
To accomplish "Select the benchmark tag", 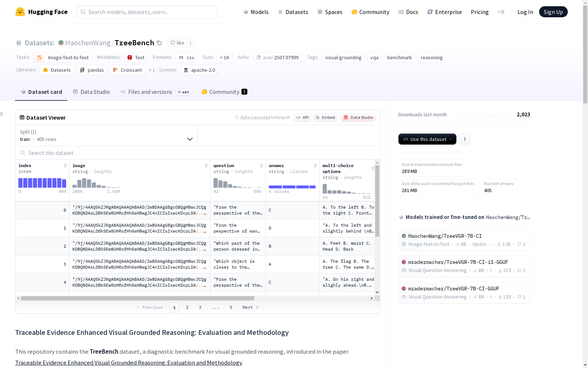I will [x=399, y=57].
